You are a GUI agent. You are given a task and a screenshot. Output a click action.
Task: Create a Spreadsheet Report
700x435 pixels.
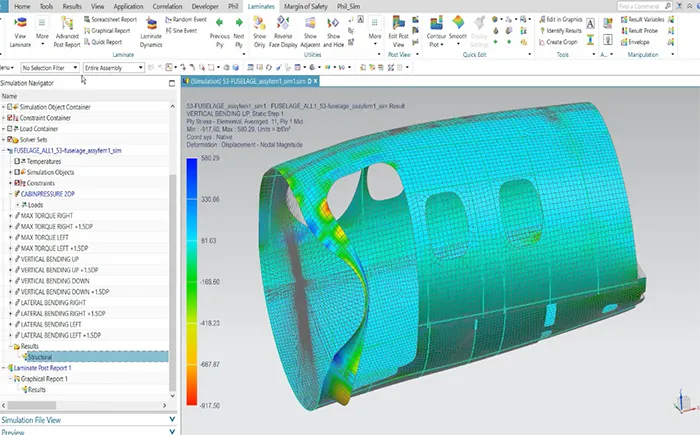[110, 20]
